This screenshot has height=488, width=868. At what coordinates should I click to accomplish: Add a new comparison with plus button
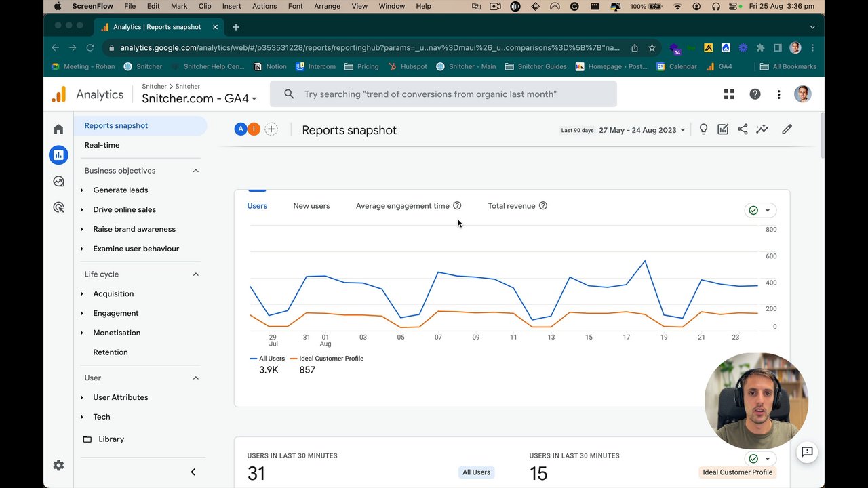click(271, 129)
